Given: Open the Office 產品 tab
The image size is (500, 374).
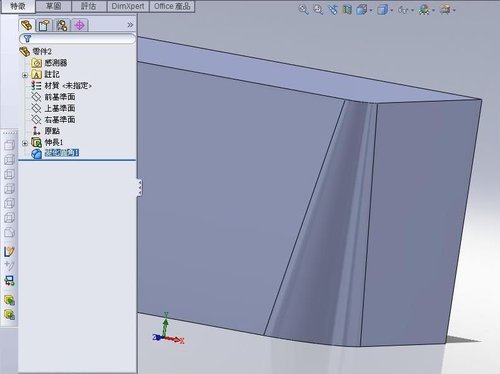Looking at the screenshot, I should [172, 6].
